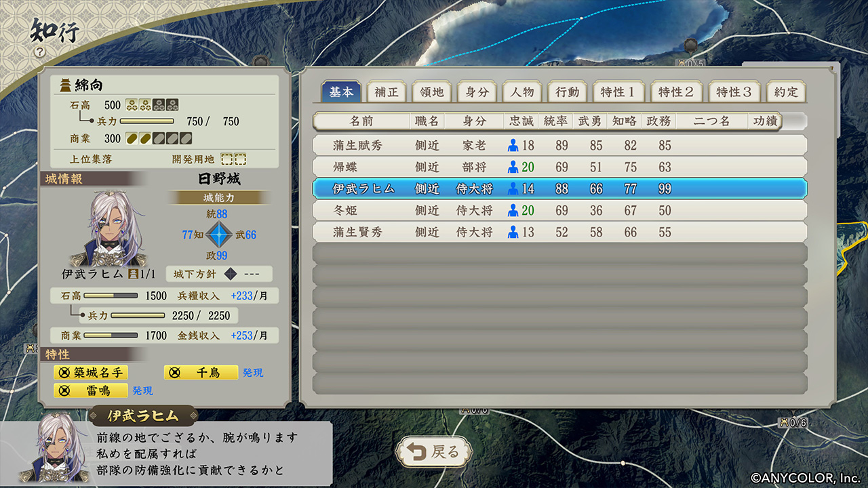Click the first empty 開発用地 slot

click(226, 159)
